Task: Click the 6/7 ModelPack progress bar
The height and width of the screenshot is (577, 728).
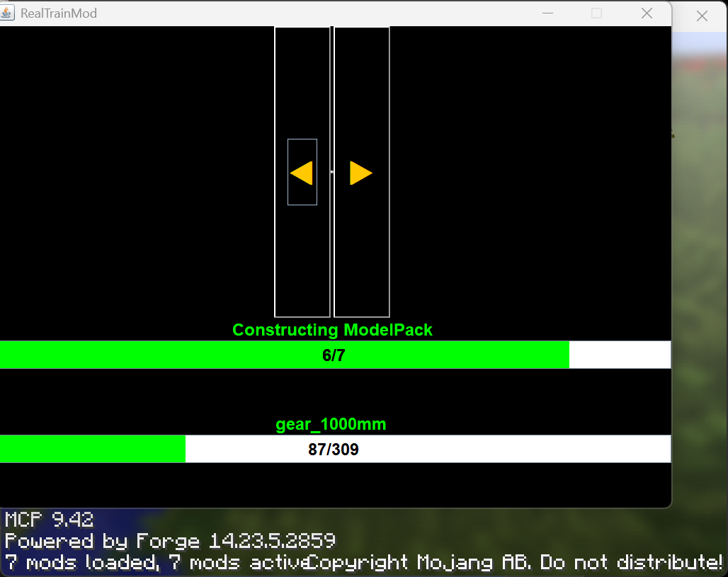Action: (x=335, y=355)
